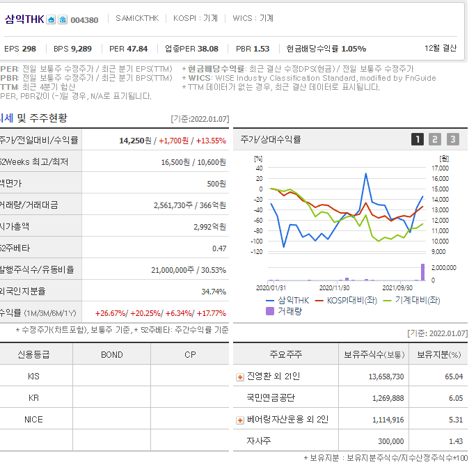
Task: Select the stock code 004380
Action: coord(84,20)
